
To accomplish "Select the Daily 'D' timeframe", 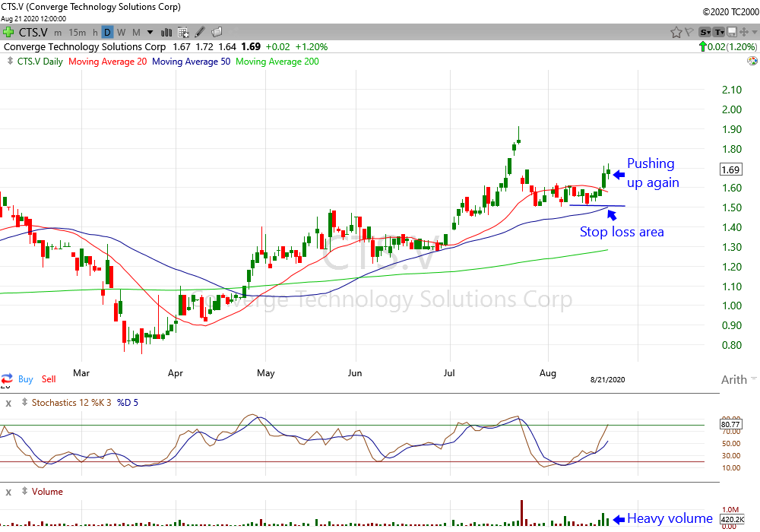I will click(107, 33).
